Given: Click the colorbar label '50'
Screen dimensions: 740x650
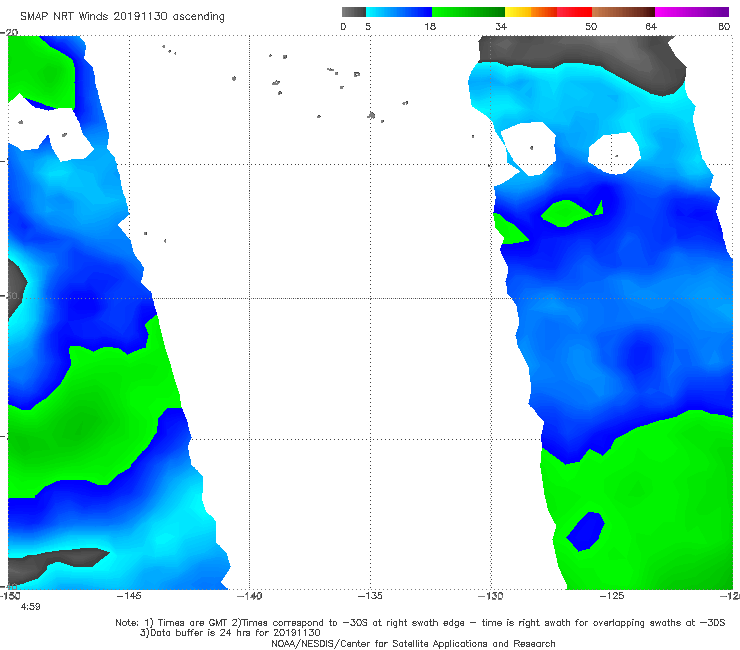Looking at the screenshot, I should (591, 27).
